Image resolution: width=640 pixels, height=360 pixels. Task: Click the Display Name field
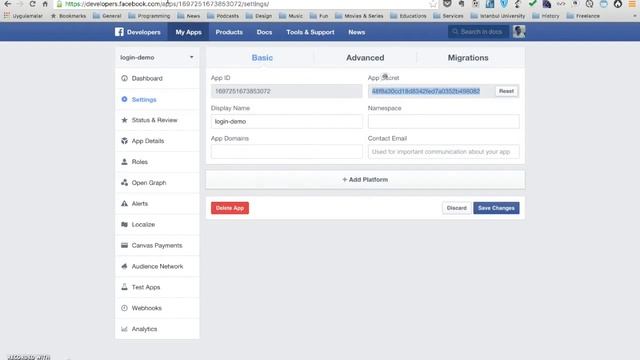(287, 121)
